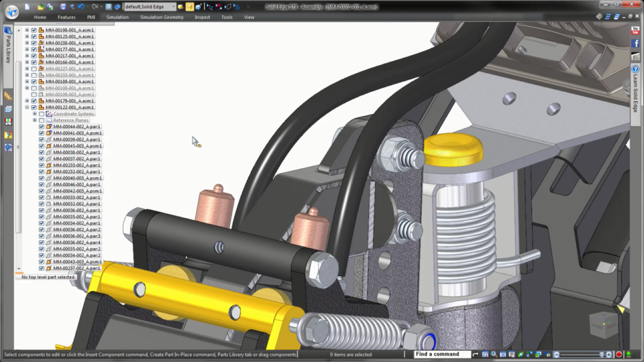Open the Parts Library side tab
This screenshot has width=644, height=362.
pos(8,47)
